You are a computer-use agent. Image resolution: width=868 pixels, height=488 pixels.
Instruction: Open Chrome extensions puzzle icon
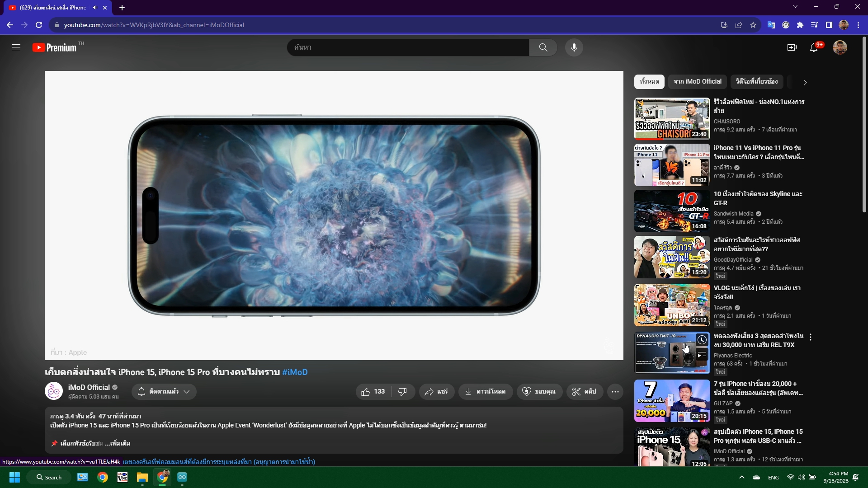pyautogui.click(x=800, y=25)
